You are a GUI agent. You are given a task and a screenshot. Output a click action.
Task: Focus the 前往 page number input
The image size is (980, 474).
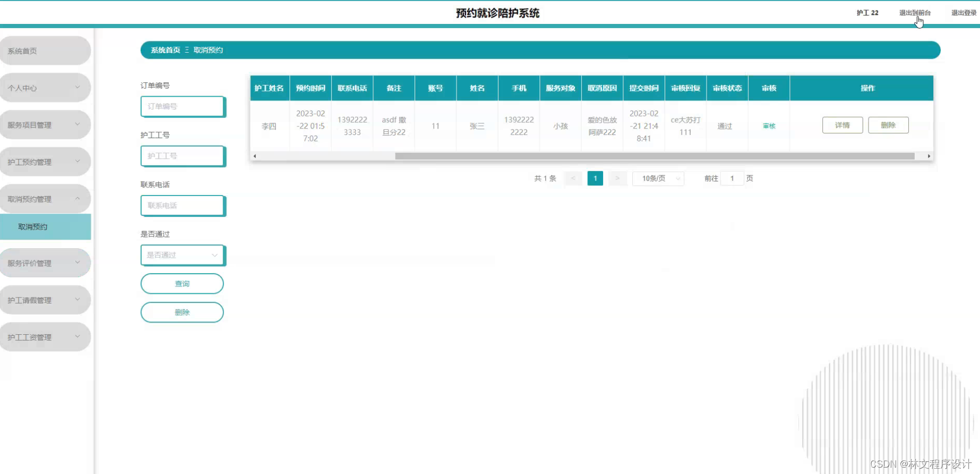click(732, 179)
